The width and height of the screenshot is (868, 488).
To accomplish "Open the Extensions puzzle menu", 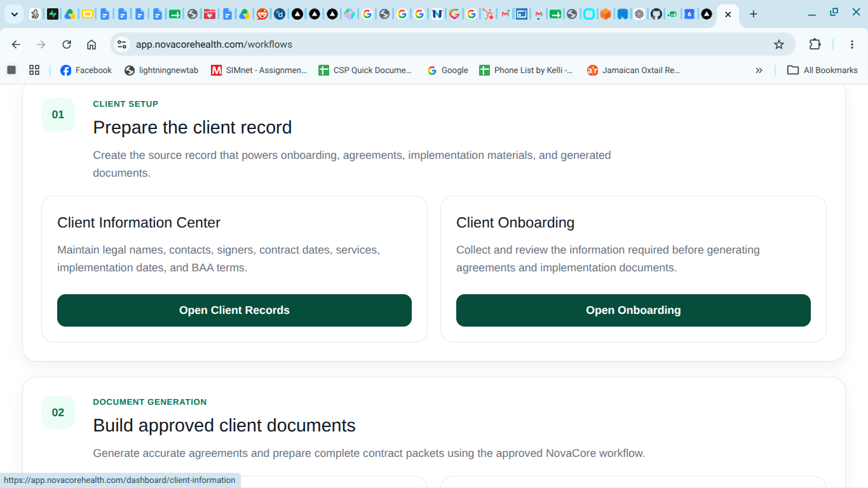I will pyautogui.click(x=815, y=44).
